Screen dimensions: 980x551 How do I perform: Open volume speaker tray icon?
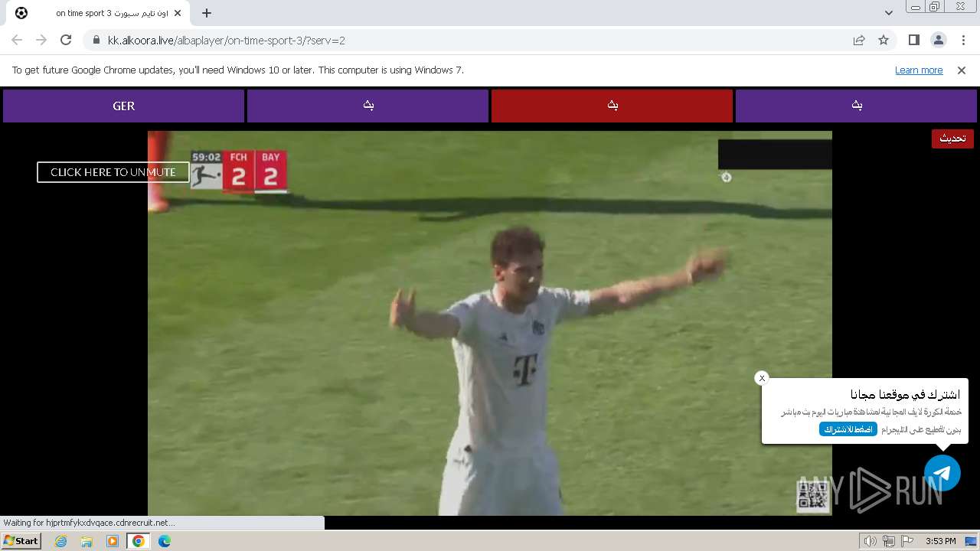pyautogui.click(x=871, y=541)
